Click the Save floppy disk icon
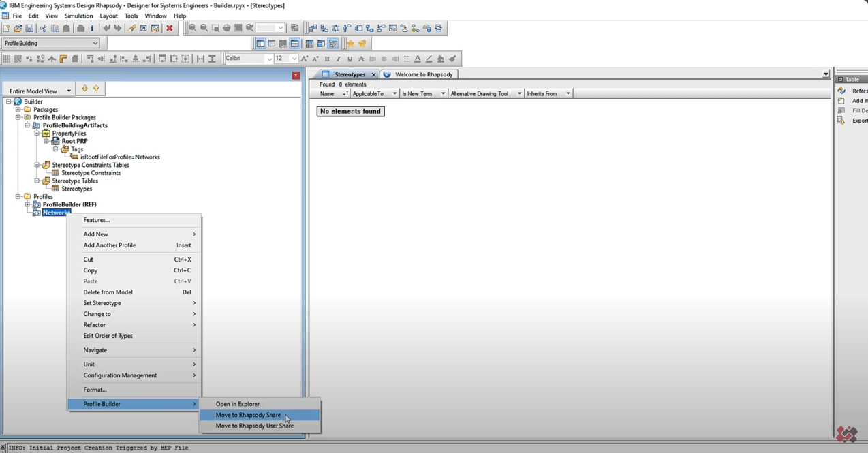Viewport: 868px width, 453px height. 29,28
